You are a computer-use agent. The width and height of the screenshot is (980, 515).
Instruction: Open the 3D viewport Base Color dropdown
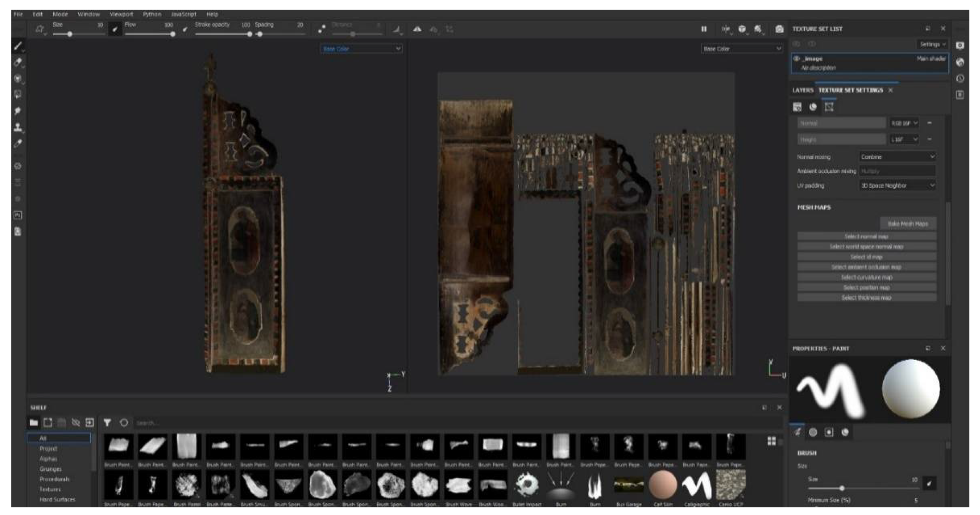point(361,49)
